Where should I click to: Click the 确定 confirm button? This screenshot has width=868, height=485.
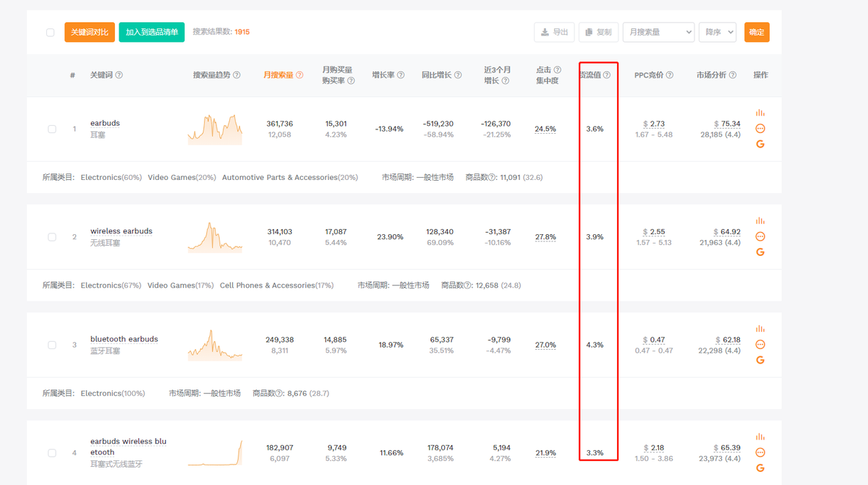[757, 32]
